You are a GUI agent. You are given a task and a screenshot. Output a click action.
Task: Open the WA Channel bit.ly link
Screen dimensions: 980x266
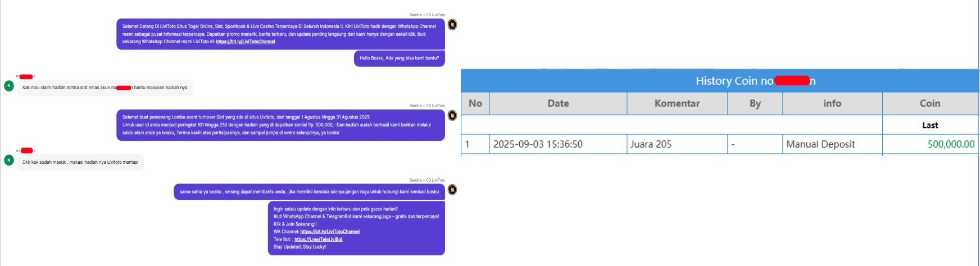(x=330, y=232)
